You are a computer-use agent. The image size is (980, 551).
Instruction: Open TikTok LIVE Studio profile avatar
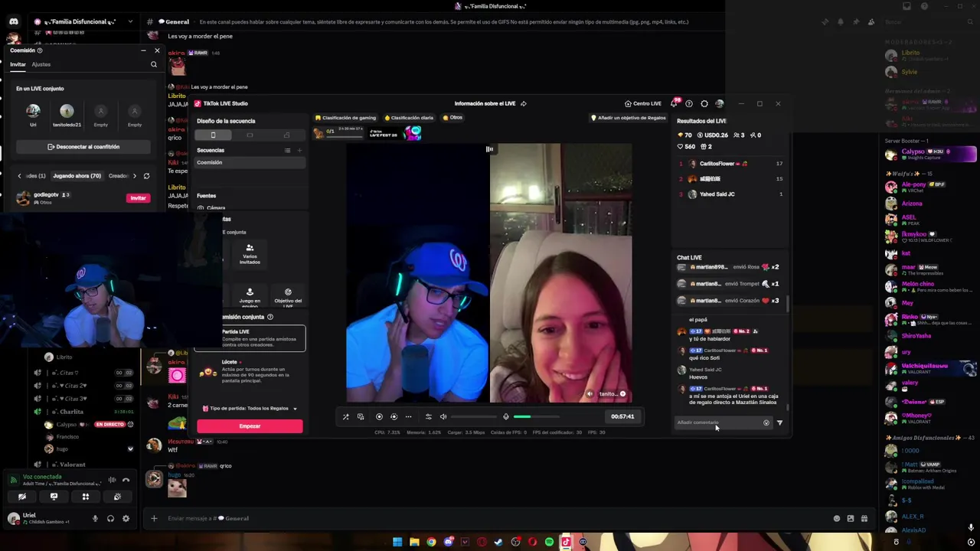[719, 103]
